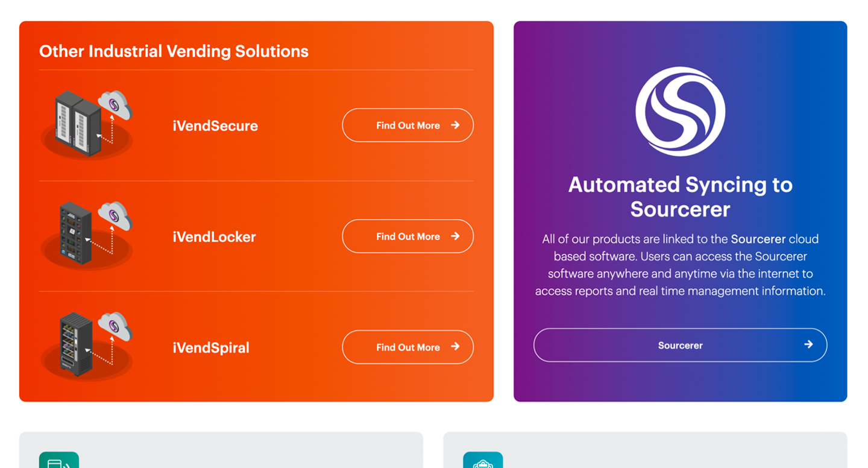Click the Other Industrial Vending Solutions heading

tap(174, 51)
